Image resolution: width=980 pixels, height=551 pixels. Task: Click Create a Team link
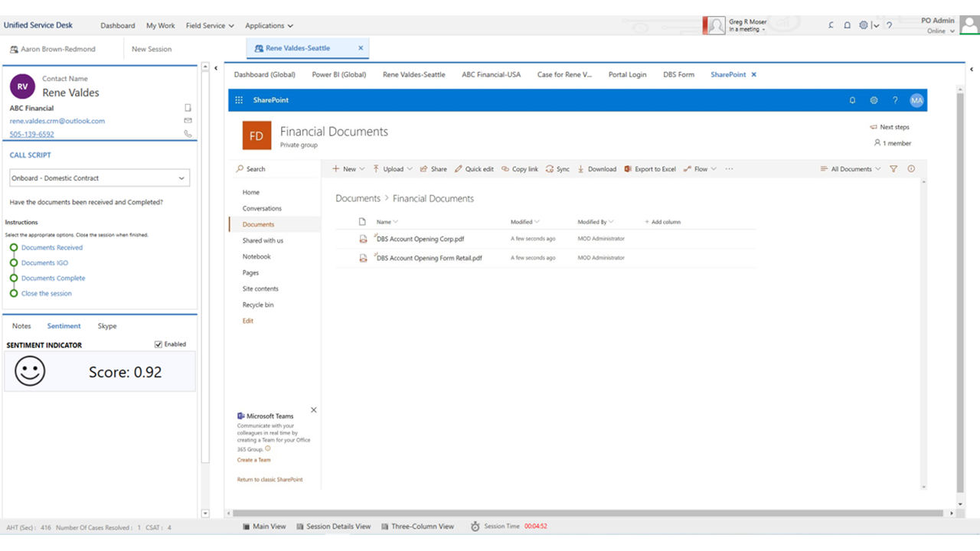[253, 460]
